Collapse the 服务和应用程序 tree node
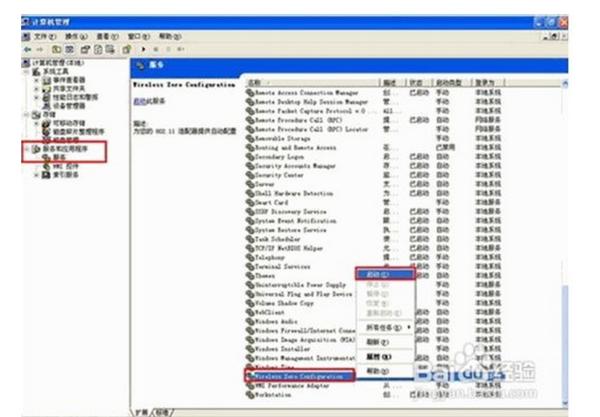Viewport: 600px width, 417px height. (27, 149)
